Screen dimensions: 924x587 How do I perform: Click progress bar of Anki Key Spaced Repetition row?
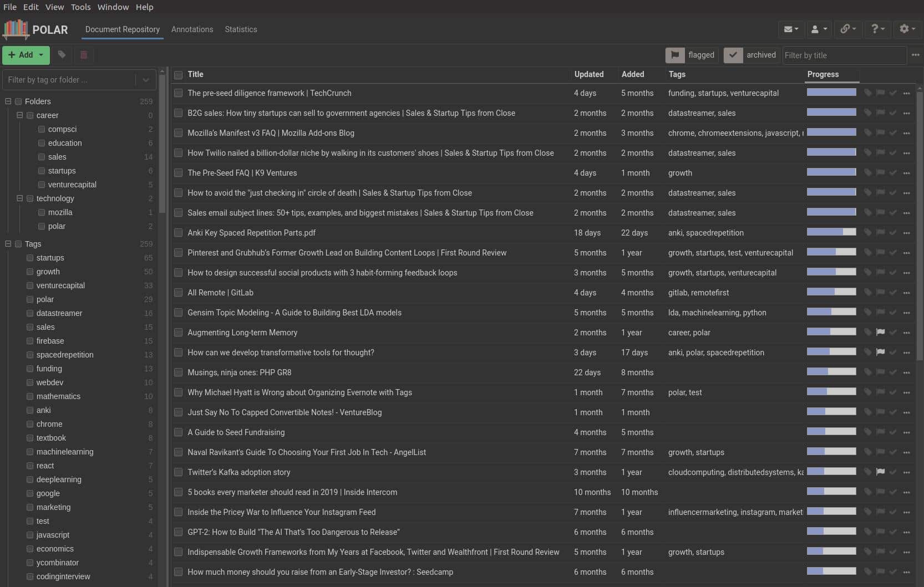pos(831,232)
